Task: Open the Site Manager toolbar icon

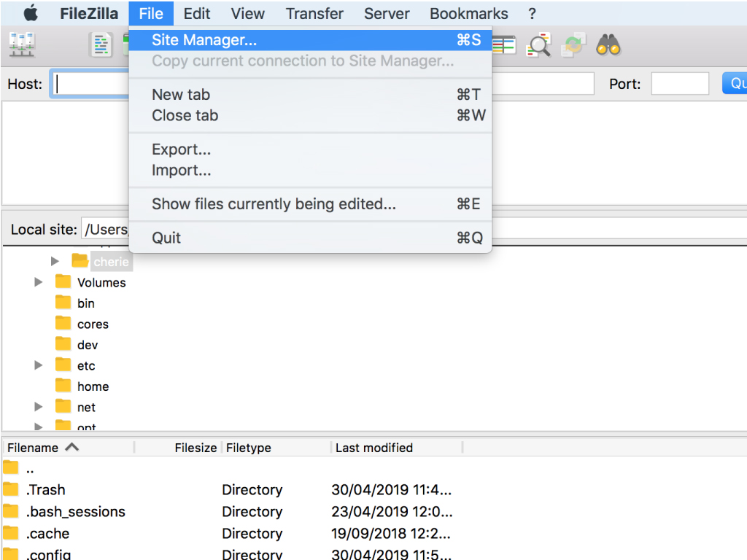Action: pyautogui.click(x=22, y=44)
